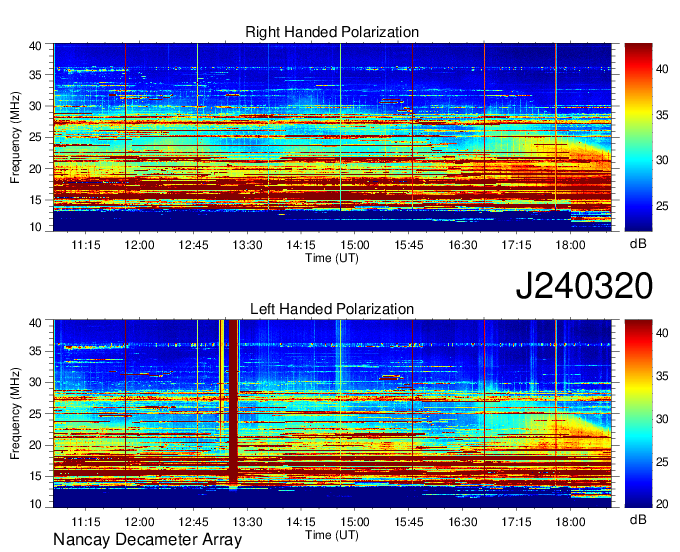Click the 15:00 time tick on the upper plot
Screen dimensions: 680x552
point(355,245)
